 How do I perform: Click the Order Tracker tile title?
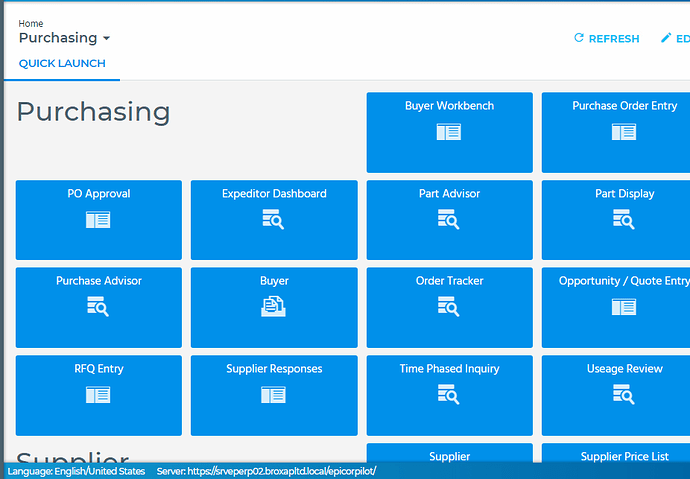(x=449, y=281)
